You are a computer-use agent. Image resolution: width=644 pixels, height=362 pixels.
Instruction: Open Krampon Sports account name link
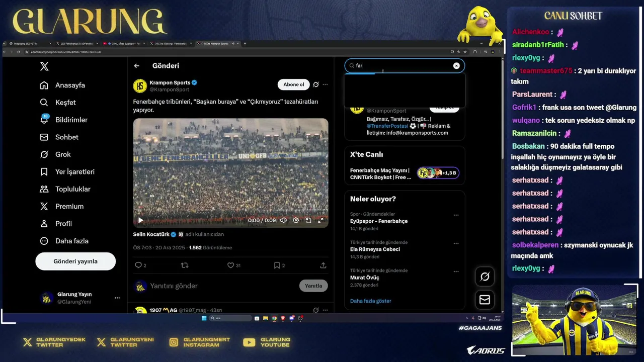pyautogui.click(x=170, y=82)
